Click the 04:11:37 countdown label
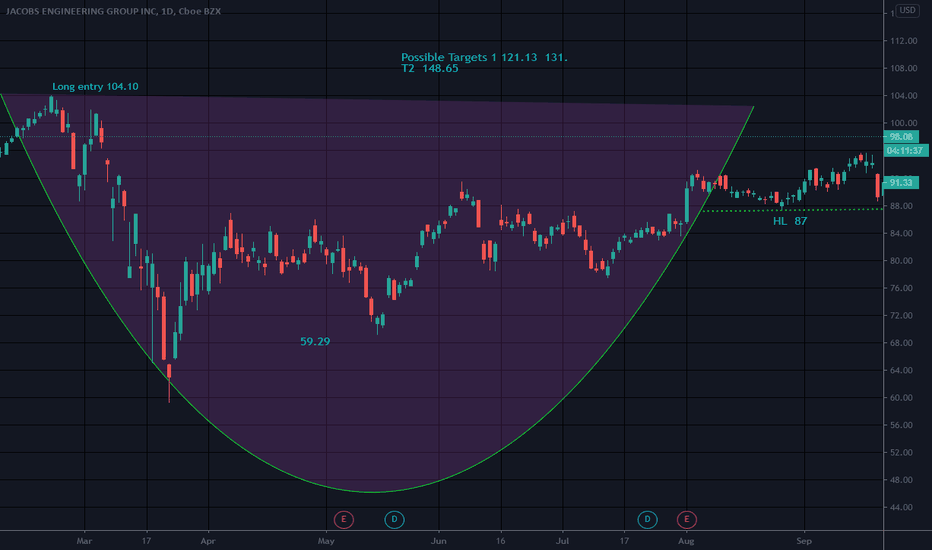This screenshot has height=550, width=932. (x=904, y=151)
